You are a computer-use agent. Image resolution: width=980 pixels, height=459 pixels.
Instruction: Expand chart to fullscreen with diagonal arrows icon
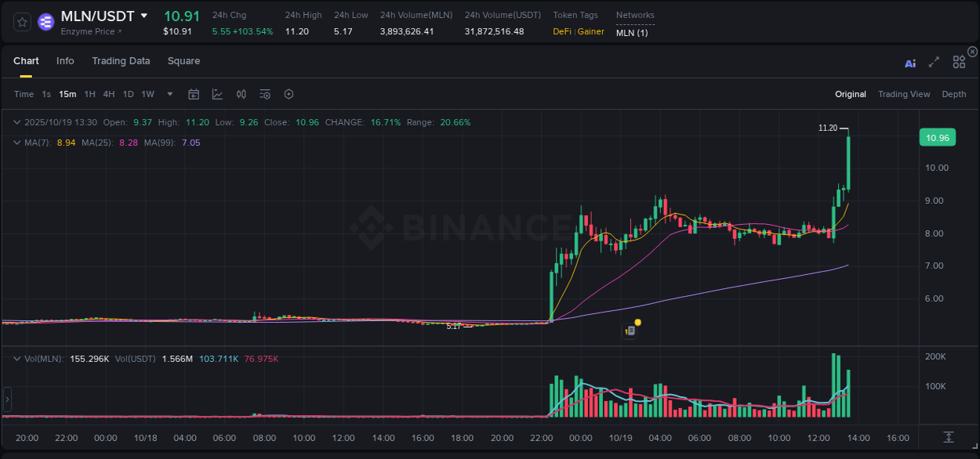(933, 62)
